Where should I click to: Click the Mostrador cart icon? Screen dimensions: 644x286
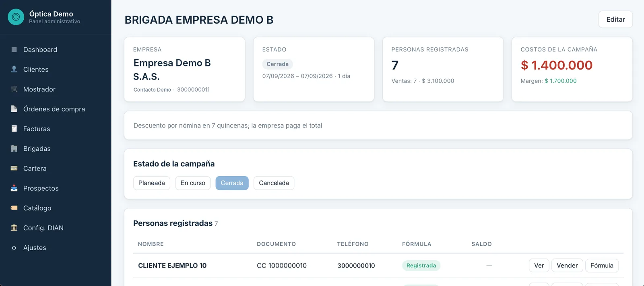pos(14,89)
